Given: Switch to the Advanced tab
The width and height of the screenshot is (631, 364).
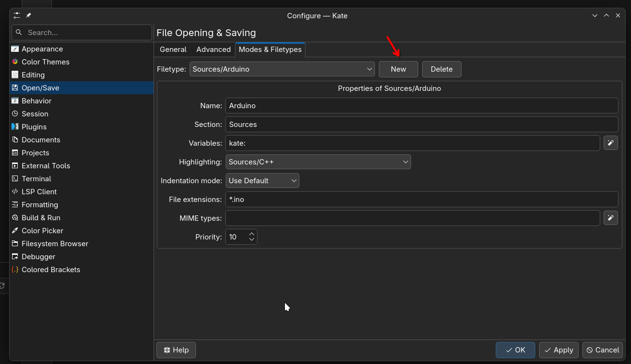Looking at the screenshot, I should (x=213, y=50).
